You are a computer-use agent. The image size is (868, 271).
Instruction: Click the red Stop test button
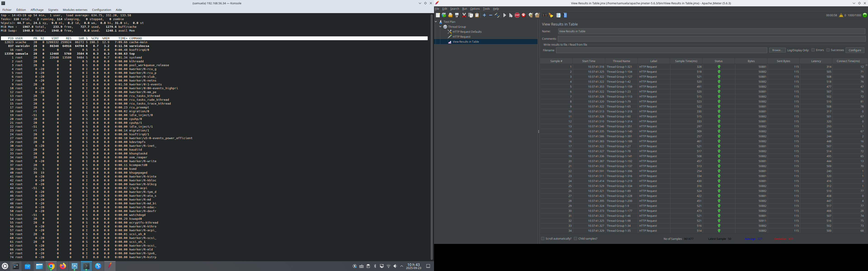click(x=517, y=15)
